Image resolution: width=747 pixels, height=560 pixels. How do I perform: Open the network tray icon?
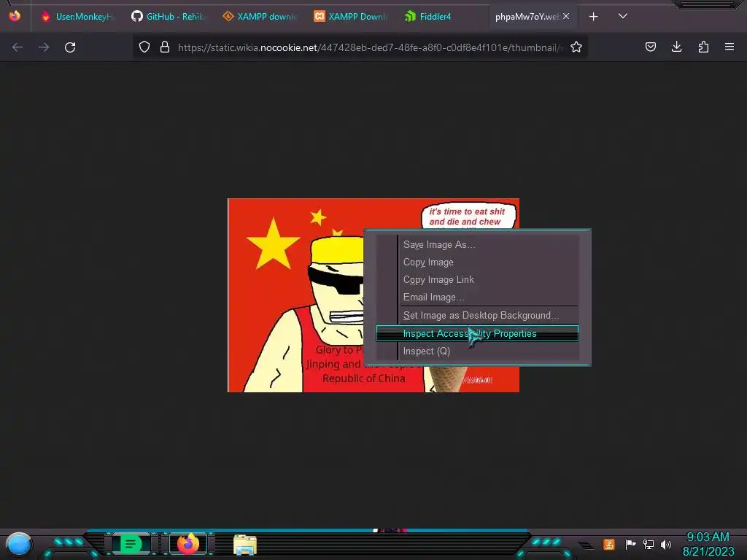(x=649, y=544)
